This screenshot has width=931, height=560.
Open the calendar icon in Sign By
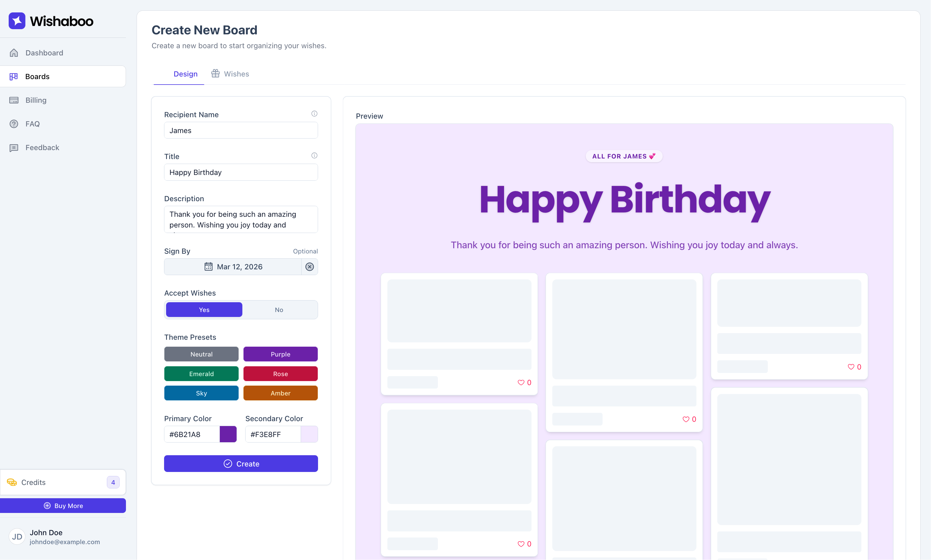click(x=208, y=266)
